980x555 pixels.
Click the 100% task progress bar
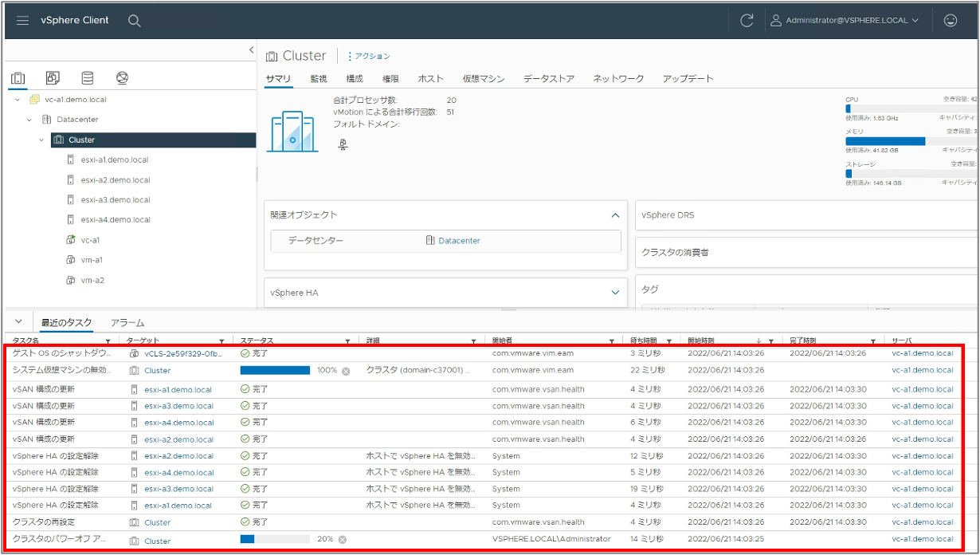(x=275, y=370)
